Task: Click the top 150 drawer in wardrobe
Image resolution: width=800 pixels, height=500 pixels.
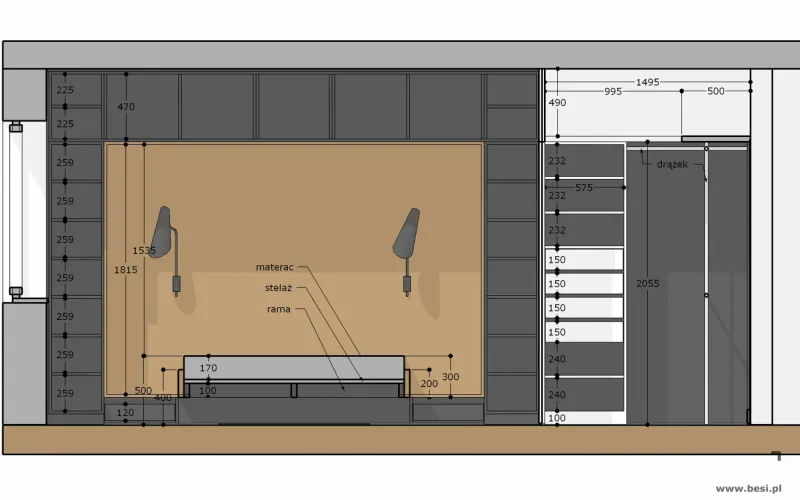Action: tap(584, 260)
